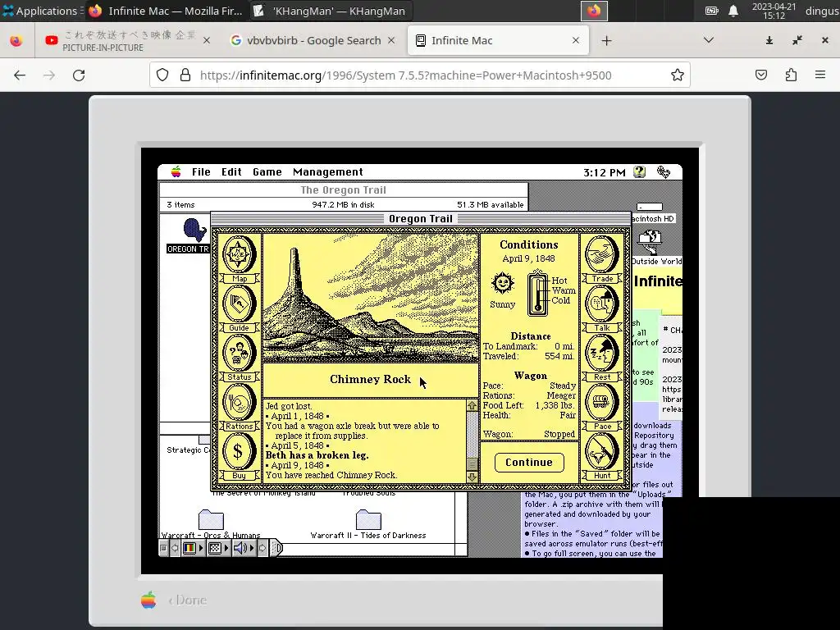840x630 pixels.
Task: Click the sunny weather icon
Action: tap(503, 283)
